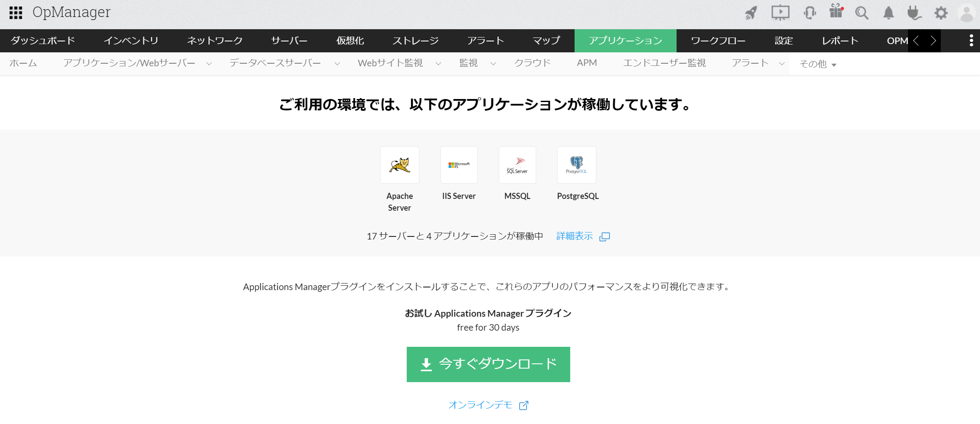This screenshot has height=424, width=980.
Task: Click the Apache Server label
Action: [x=400, y=202]
